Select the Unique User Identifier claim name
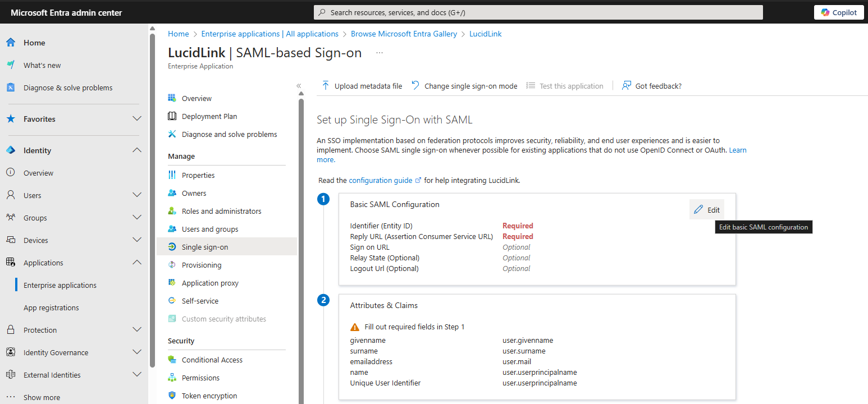Screen dimensions: 868x404 [x=385, y=383]
